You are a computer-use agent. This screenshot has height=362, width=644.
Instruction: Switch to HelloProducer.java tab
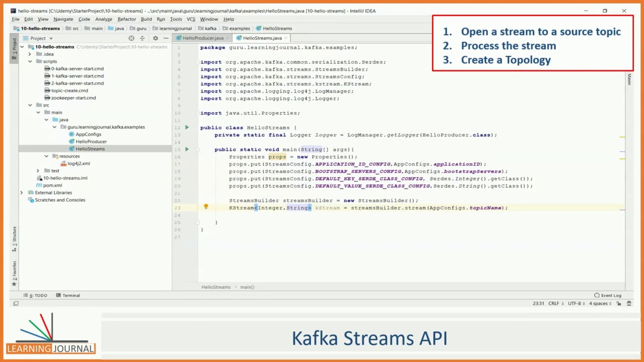tap(203, 38)
